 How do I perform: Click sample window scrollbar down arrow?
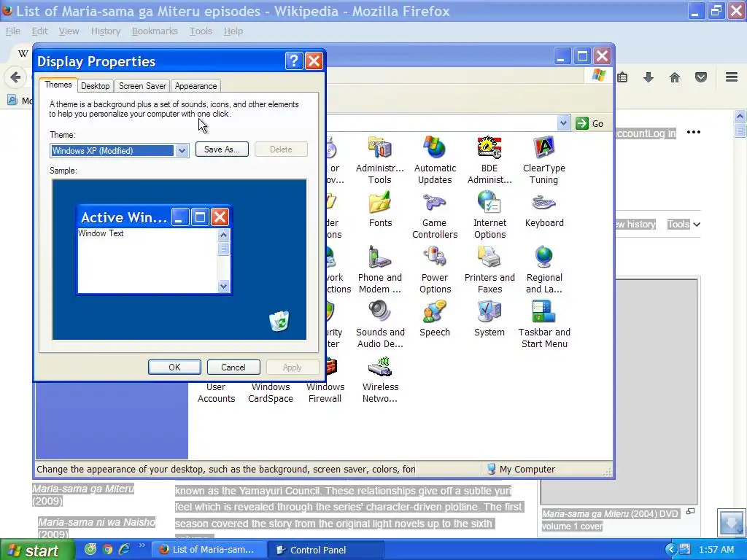coord(223,286)
